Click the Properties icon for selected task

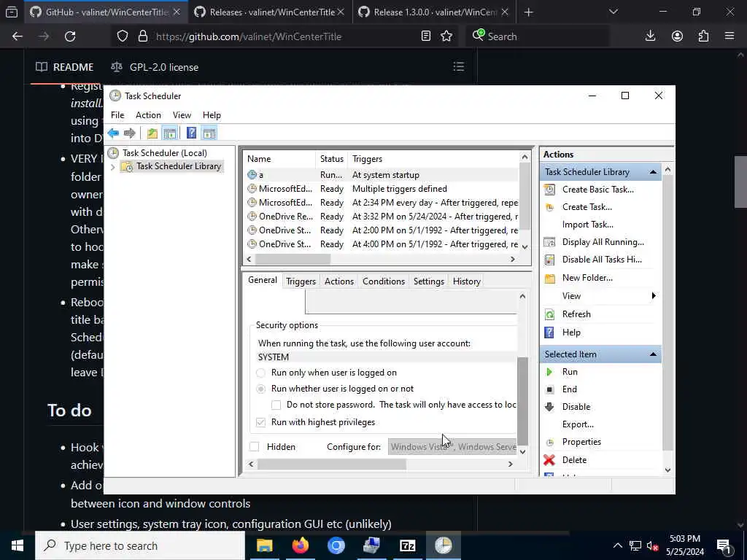[x=549, y=443]
